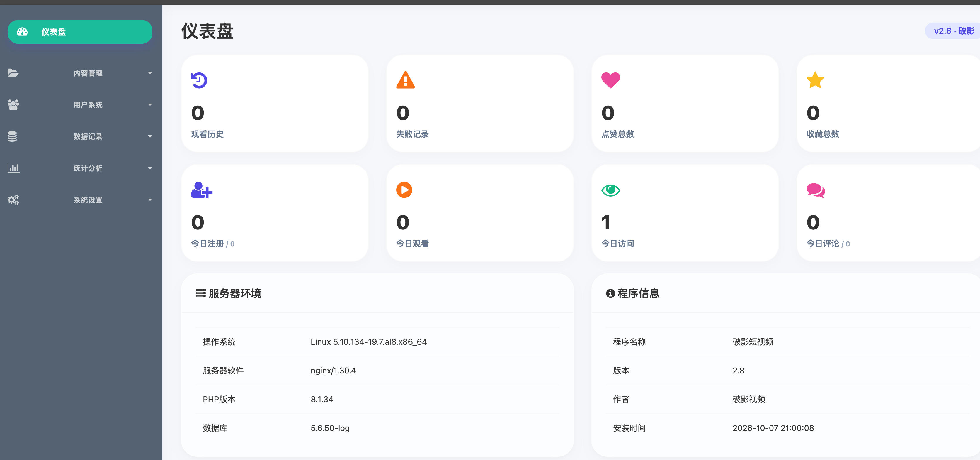Open the 内容管理 menu label
The height and width of the screenshot is (460, 980).
point(88,73)
